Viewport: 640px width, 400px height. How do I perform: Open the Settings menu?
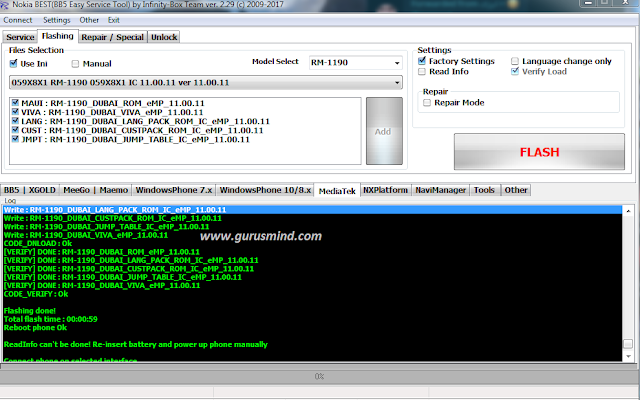56,20
